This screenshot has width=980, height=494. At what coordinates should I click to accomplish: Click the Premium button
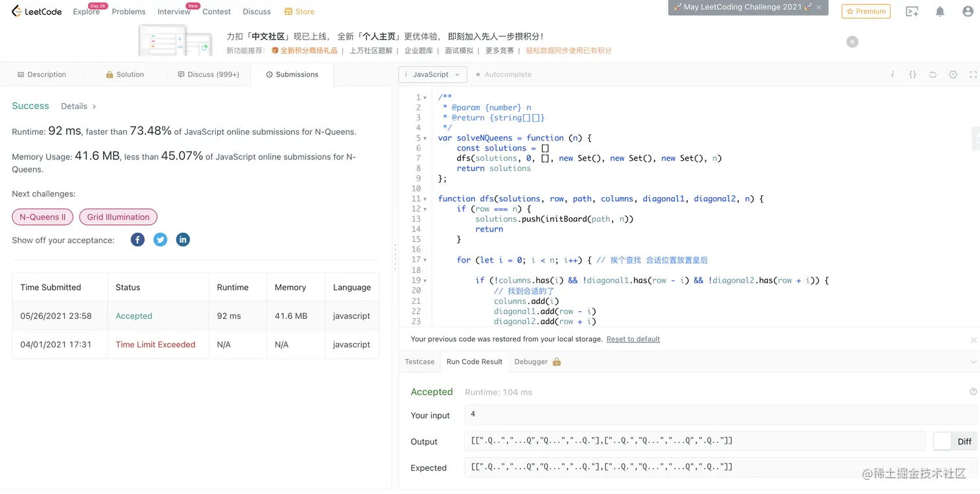[x=866, y=11]
